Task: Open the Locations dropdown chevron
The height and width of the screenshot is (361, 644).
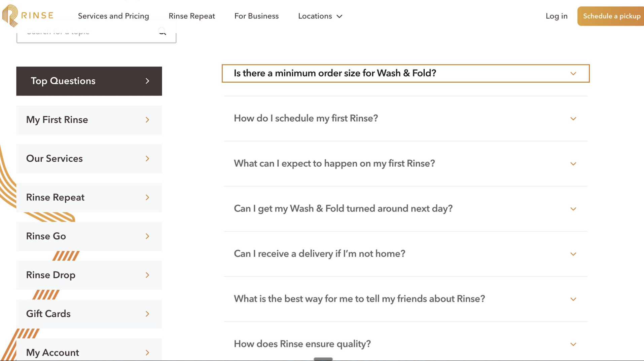Action: [x=339, y=16]
